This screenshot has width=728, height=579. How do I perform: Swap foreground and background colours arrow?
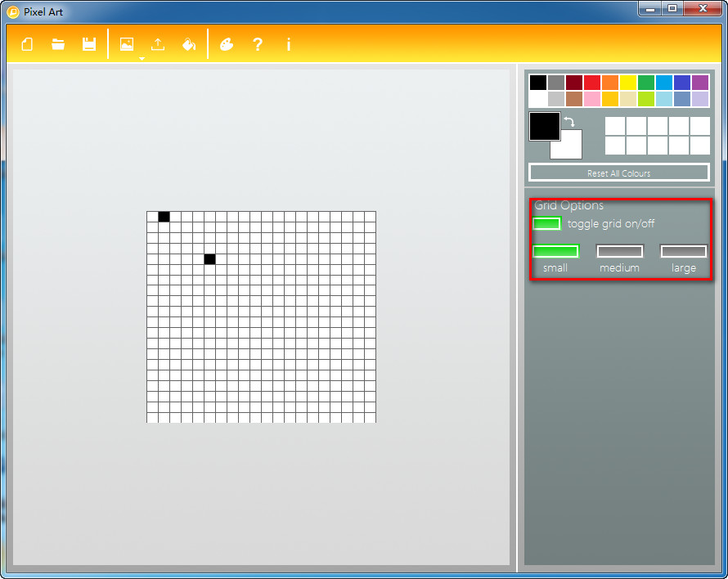click(569, 122)
